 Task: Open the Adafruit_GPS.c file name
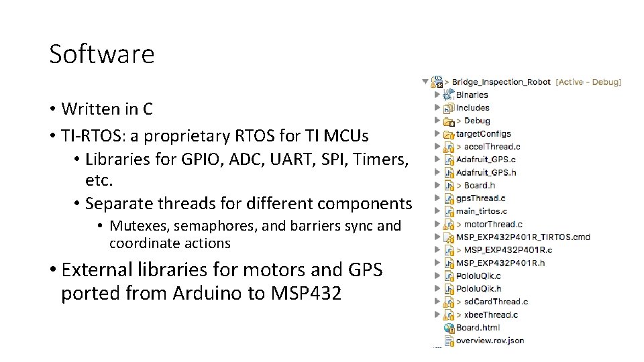pyautogui.click(x=486, y=160)
